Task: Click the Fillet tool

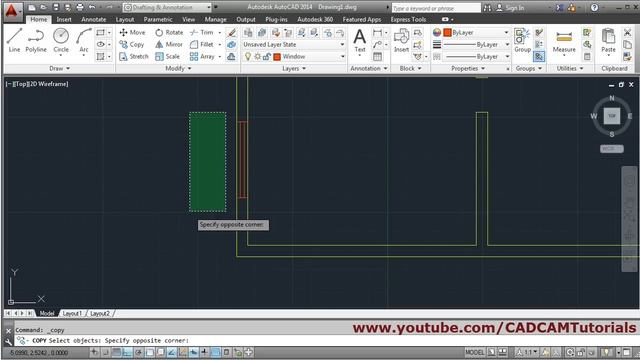Action: pos(202,44)
